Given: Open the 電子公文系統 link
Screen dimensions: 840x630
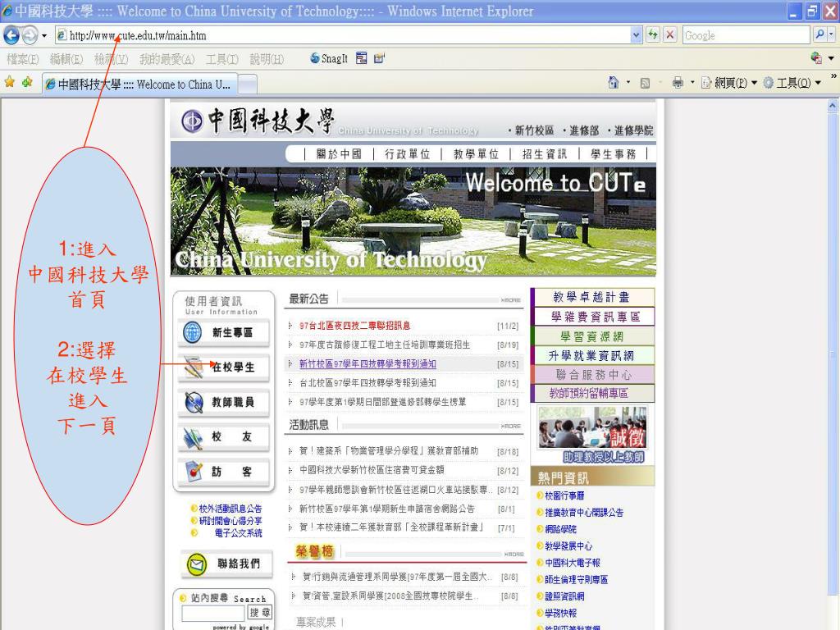Looking at the screenshot, I should coord(239,533).
